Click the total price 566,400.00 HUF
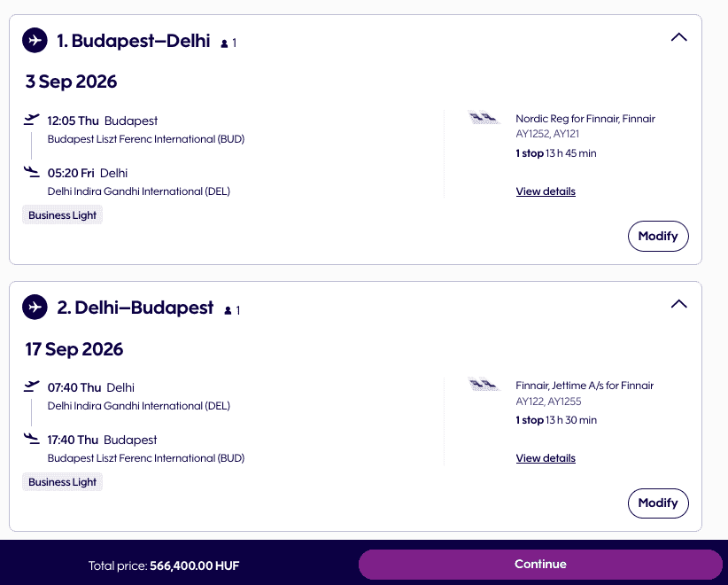Screen dimensions: 728x585 195,565
